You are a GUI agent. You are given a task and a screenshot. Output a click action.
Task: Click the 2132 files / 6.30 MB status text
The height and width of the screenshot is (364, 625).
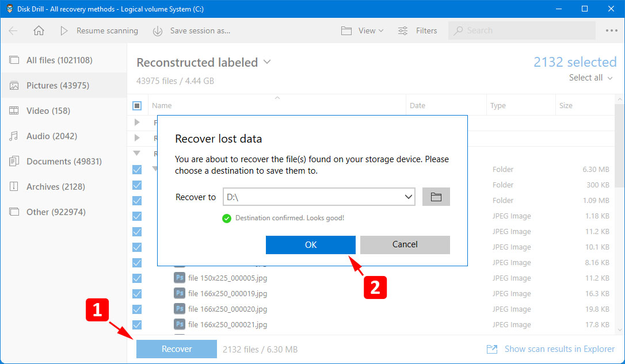pos(260,349)
